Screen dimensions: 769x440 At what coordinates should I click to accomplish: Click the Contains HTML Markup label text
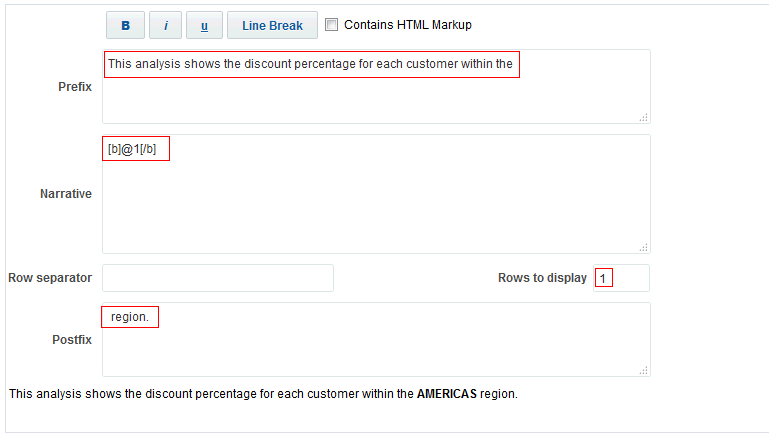[407, 25]
